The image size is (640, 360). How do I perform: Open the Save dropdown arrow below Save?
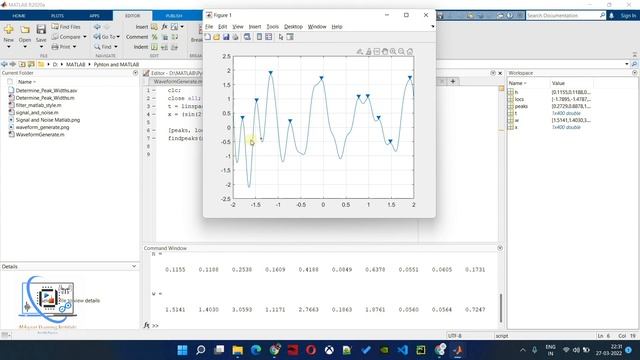(x=41, y=47)
